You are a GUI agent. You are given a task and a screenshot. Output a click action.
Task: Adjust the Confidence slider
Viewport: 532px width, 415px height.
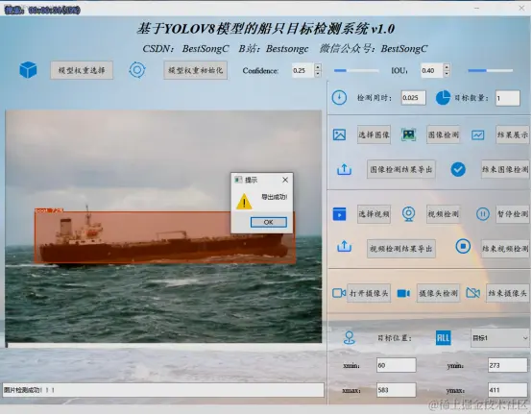(x=356, y=70)
